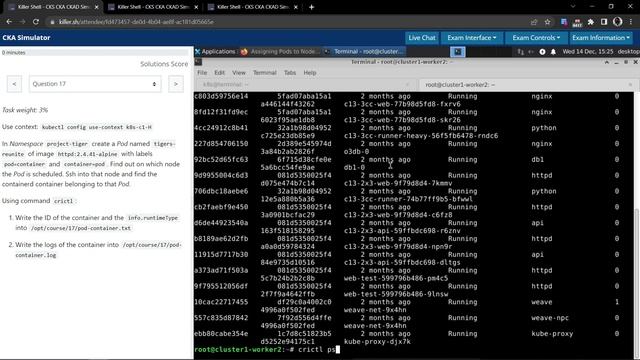Viewport: 640px width, 360px height.
Task: Click the Google Meet extension icon
Action: click(x=577, y=22)
